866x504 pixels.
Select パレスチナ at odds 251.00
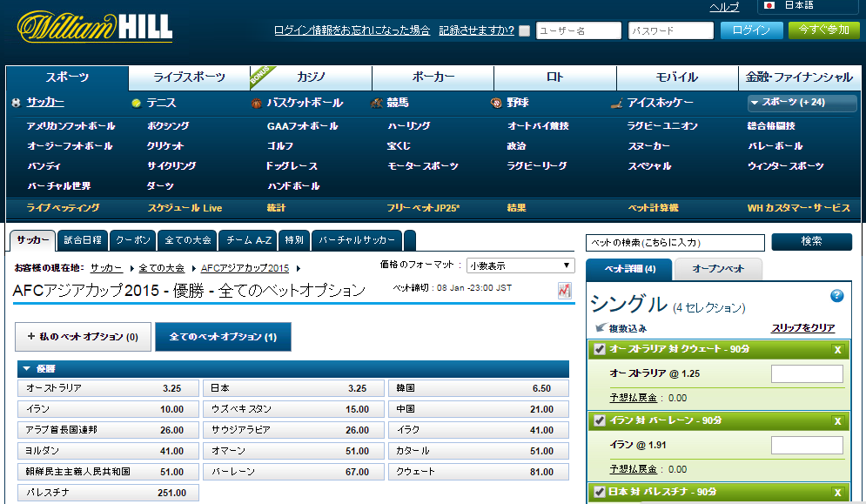(x=108, y=493)
